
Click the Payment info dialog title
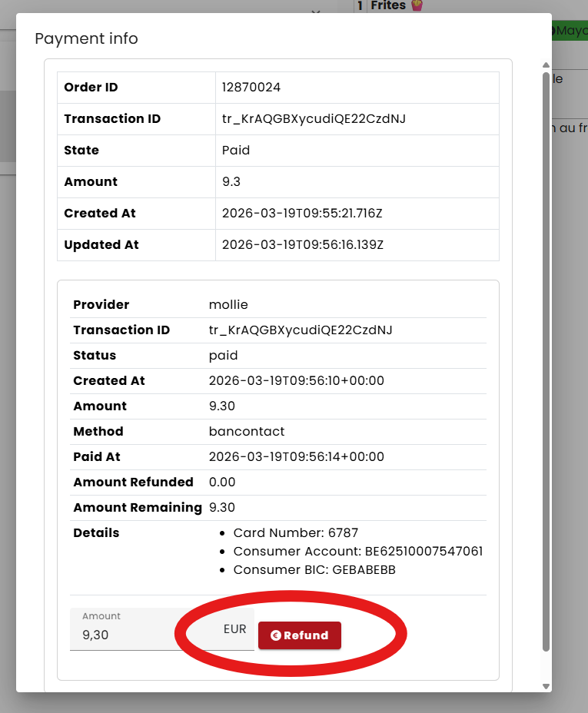[86, 38]
